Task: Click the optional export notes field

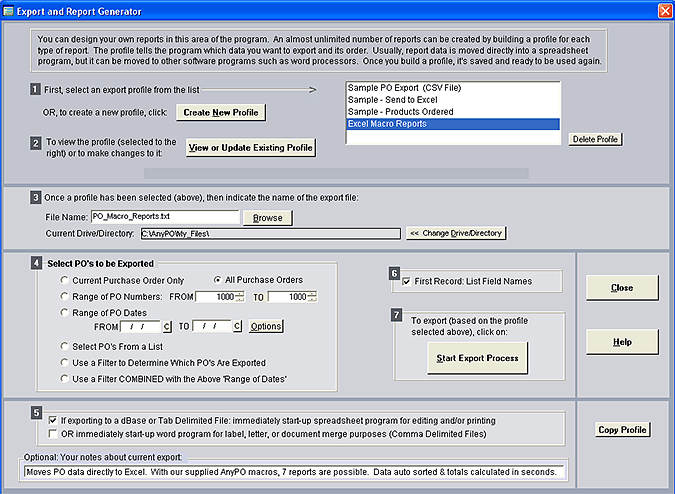Action: [294, 472]
